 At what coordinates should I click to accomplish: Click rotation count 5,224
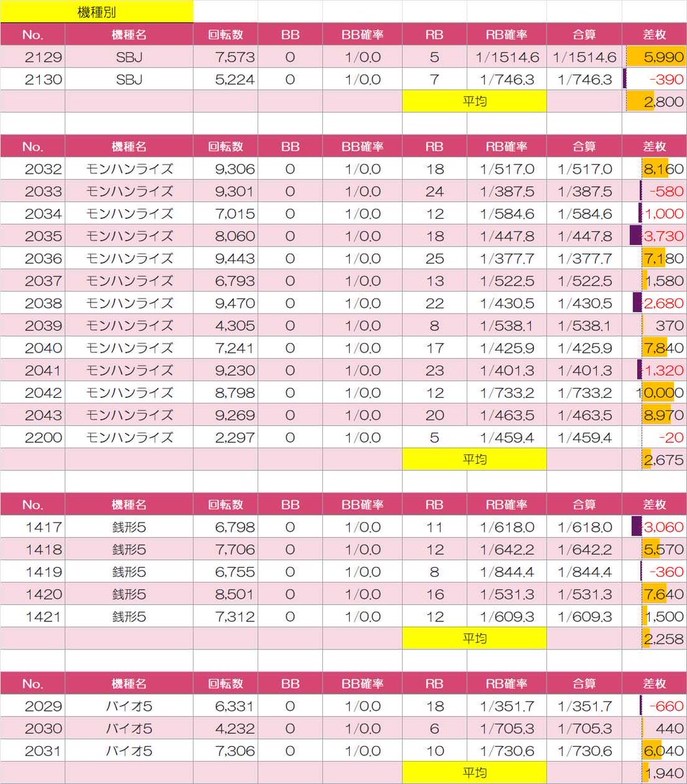tap(235, 80)
